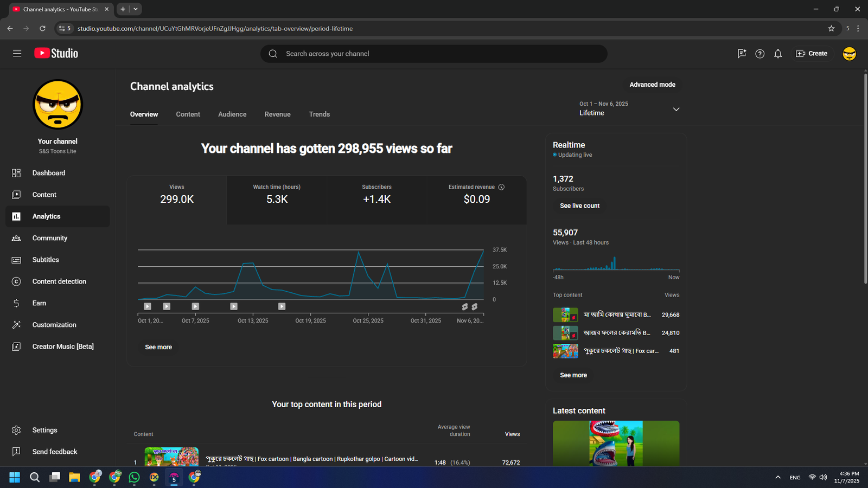
Task: Switch to the Content analytics tab
Action: (x=188, y=114)
